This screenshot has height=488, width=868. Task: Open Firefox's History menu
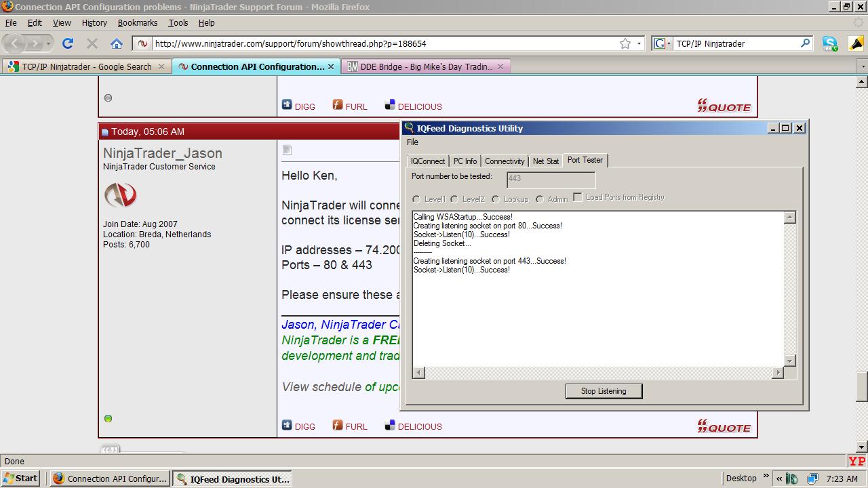click(x=94, y=22)
